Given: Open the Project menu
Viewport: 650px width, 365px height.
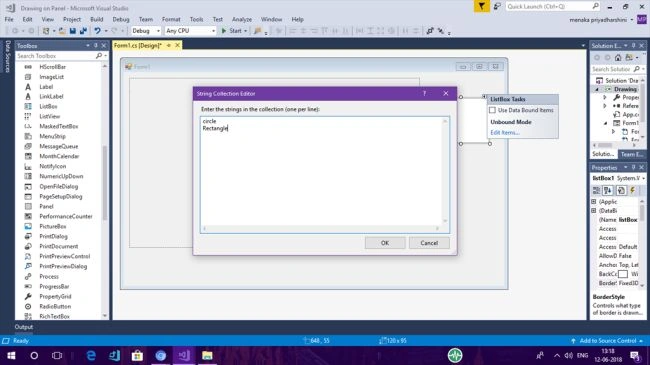Looking at the screenshot, I should [x=72, y=19].
